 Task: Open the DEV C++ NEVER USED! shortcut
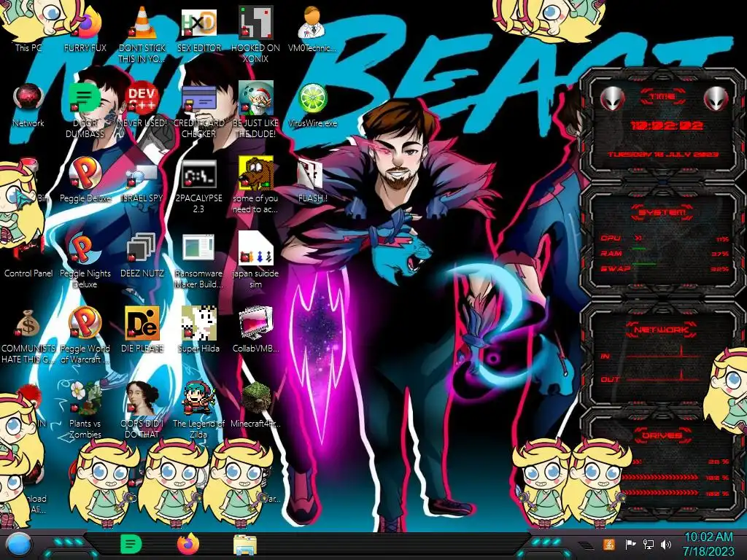(x=142, y=105)
